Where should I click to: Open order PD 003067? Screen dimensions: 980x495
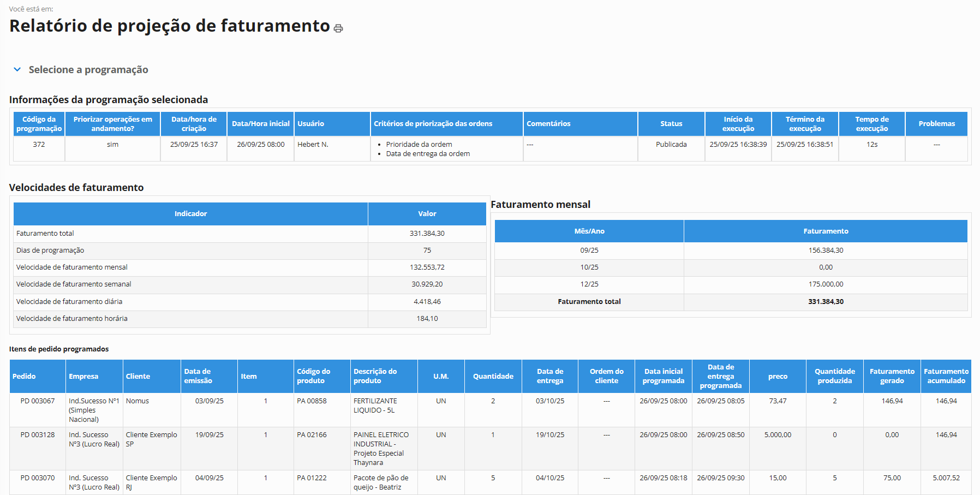38,401
